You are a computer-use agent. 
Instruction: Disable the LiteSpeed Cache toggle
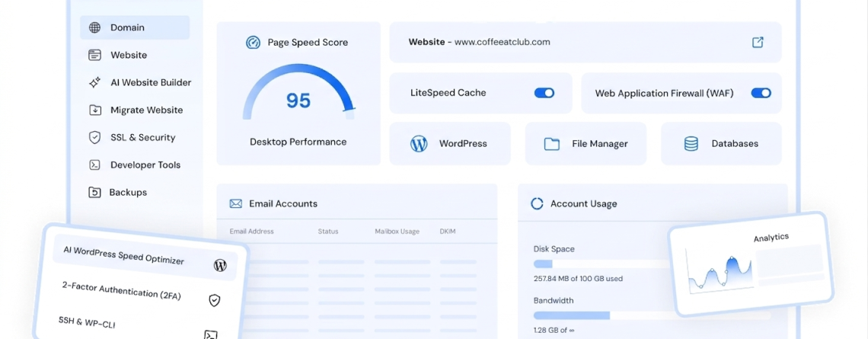(544, 93)
